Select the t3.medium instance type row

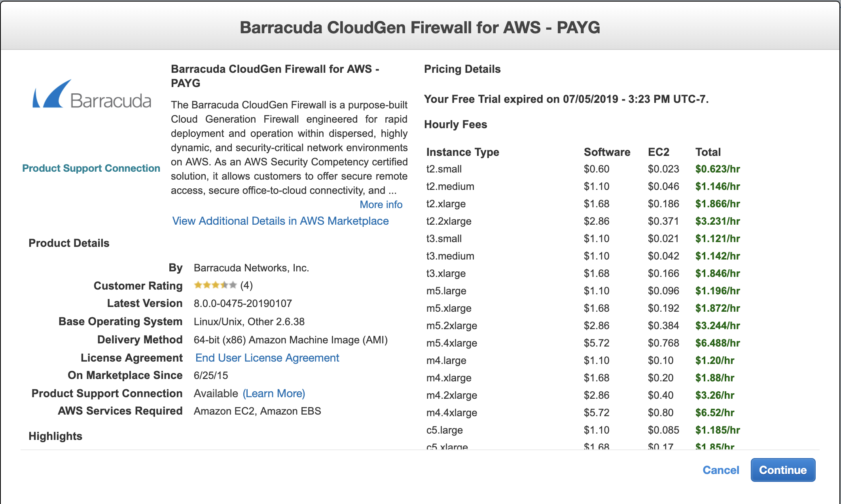(x=450, y=256)
